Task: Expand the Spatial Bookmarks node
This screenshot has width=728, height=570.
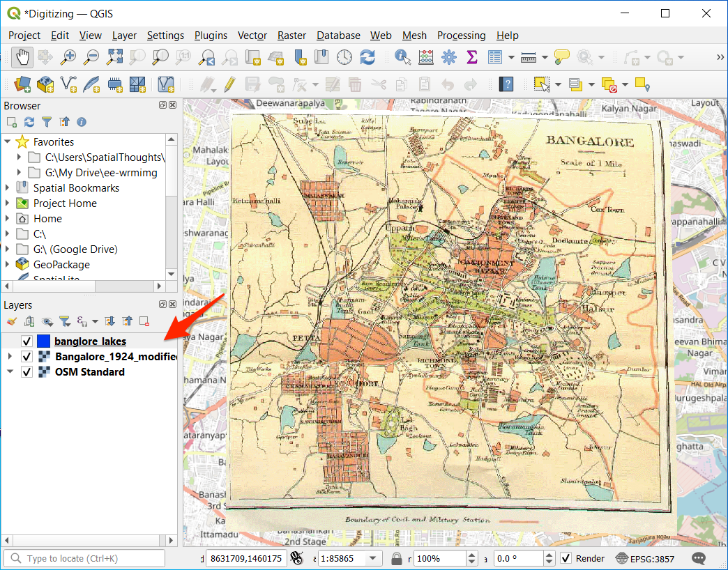Action: point(7,188)
